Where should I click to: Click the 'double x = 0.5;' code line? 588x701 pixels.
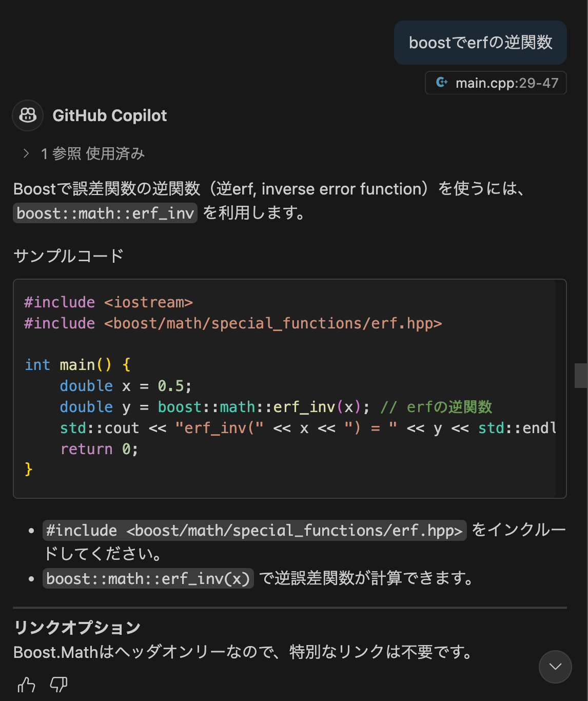pos(126,386)
